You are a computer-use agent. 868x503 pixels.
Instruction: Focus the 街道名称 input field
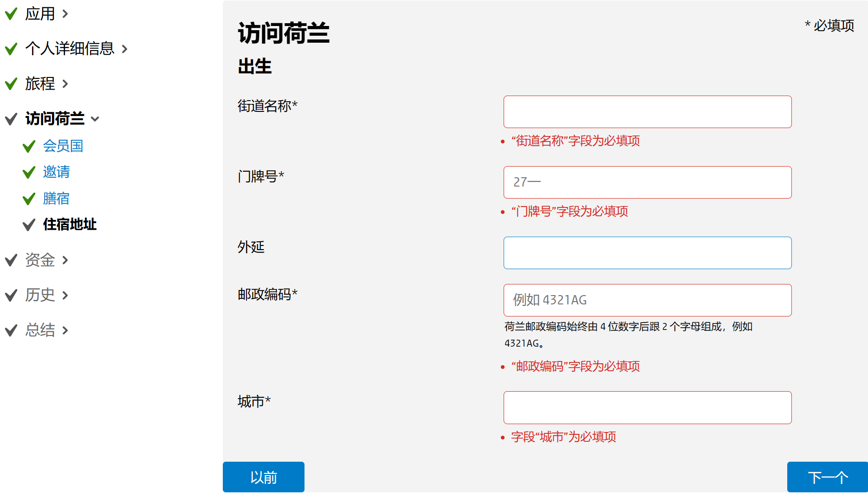tap(648, 112)
